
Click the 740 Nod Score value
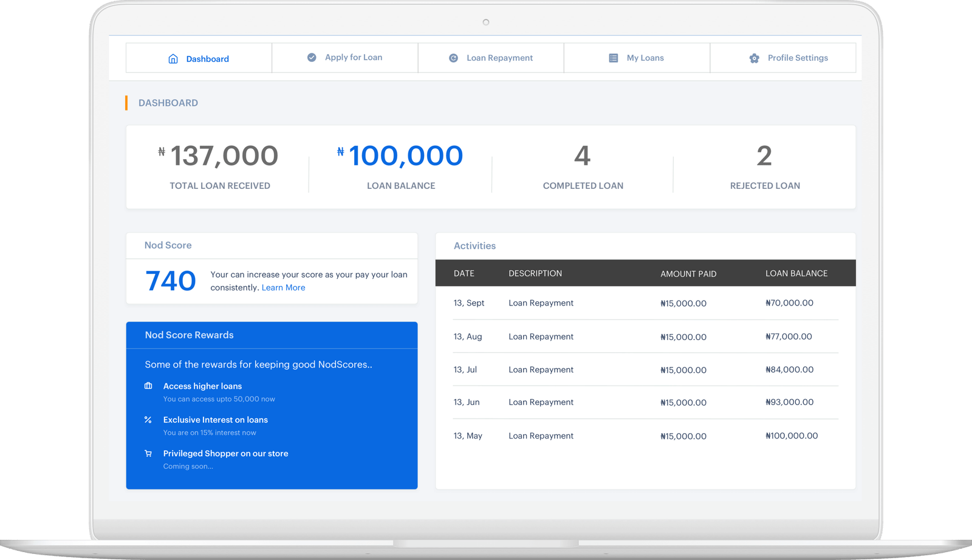[171, 281]
